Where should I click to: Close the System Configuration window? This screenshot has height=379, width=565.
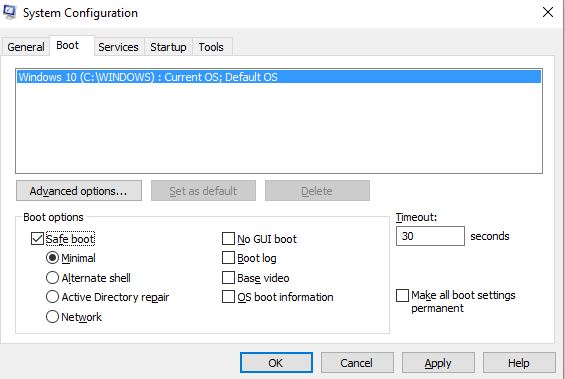548,12
